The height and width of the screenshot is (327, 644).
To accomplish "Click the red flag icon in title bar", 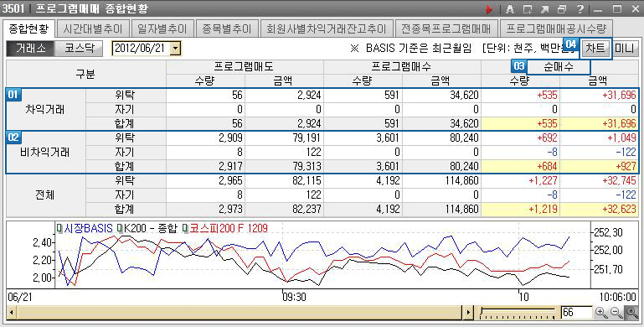I will tap(489, 8).
